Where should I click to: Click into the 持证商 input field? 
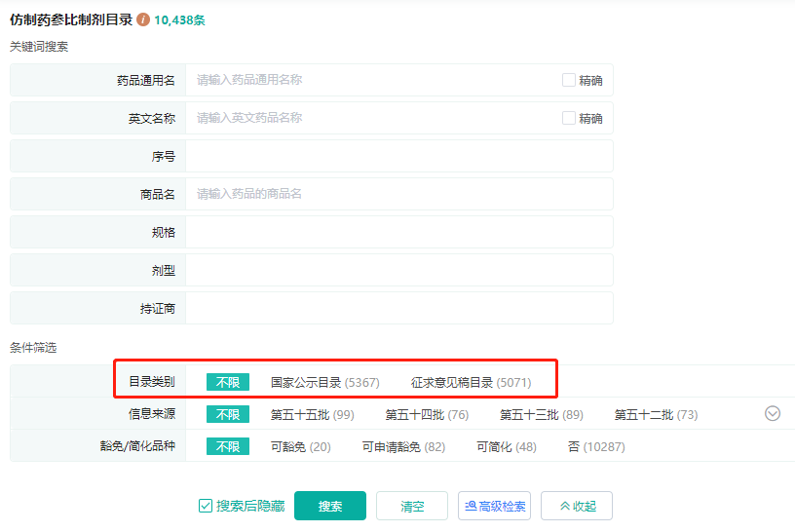pyautogui.click(x=397, y=308)
